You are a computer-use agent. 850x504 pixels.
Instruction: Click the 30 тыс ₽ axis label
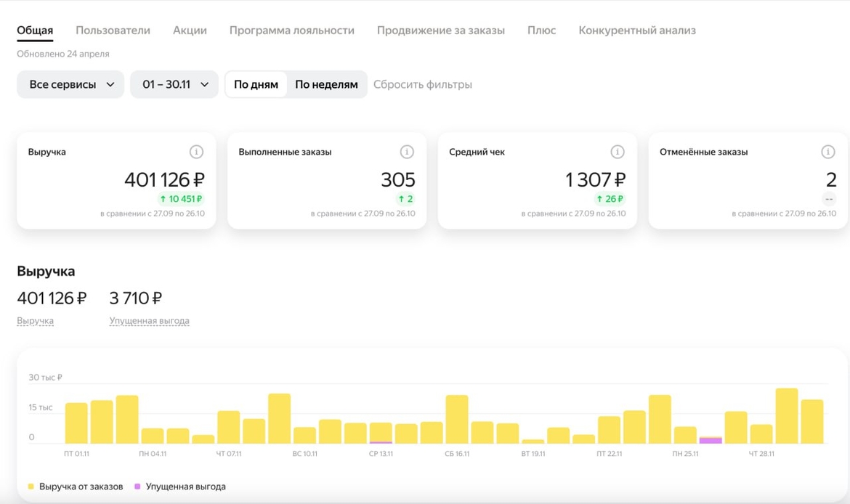[46, 377]
